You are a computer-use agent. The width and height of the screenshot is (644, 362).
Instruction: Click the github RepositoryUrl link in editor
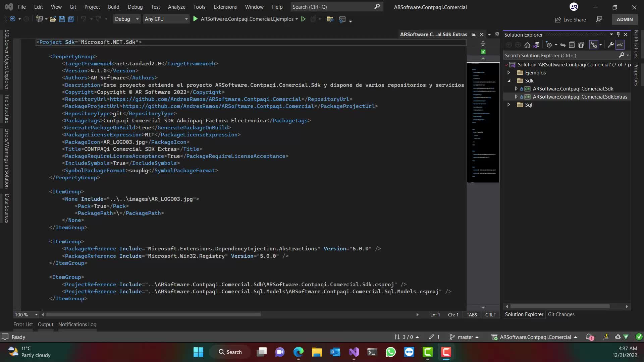tap(205, 99)
